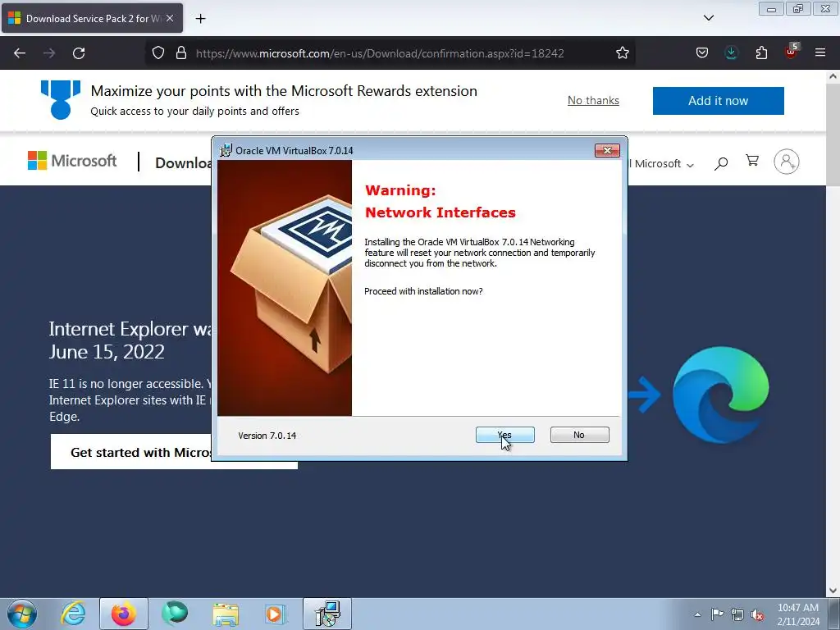Screen dimensions: 840x630
Task: Open Windows Explorer from the taskbar
Action: pyautogui.click(x=226, y=614)
